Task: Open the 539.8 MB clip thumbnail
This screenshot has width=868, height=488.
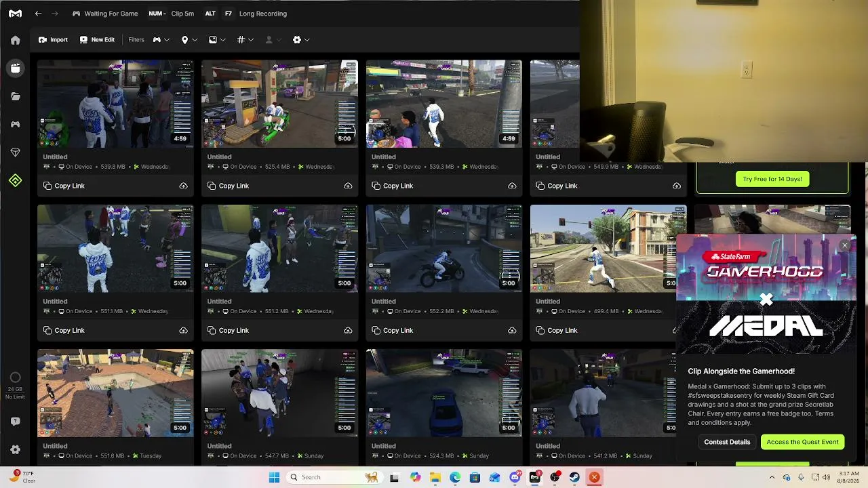Action: 115,104
